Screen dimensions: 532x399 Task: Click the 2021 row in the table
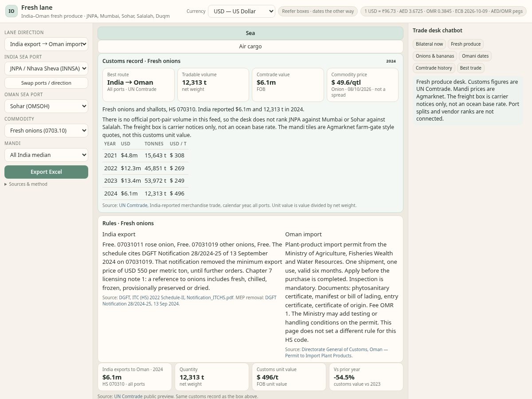point(145,156)
